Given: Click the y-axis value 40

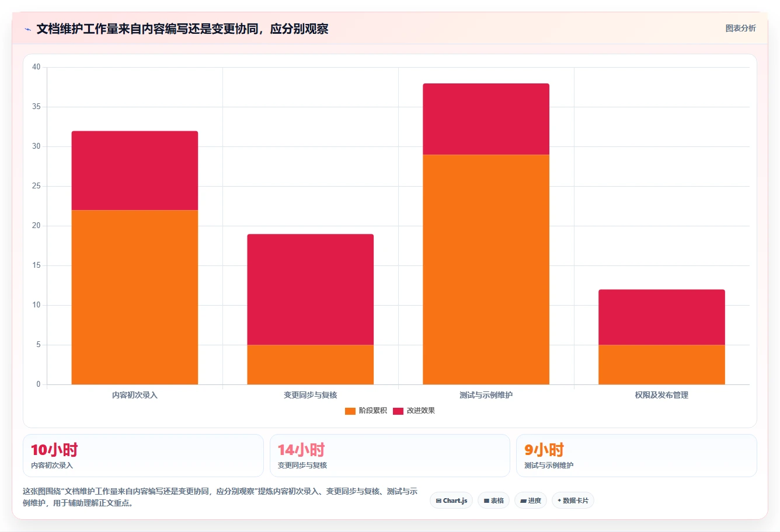Looking at the screenshot, I should tap(36, 67).
